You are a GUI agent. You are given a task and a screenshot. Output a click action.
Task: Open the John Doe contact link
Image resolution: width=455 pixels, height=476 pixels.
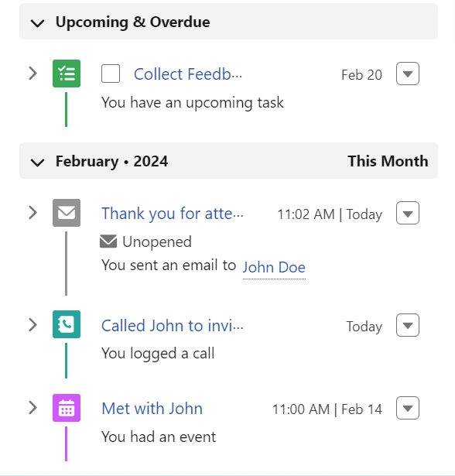274,268
